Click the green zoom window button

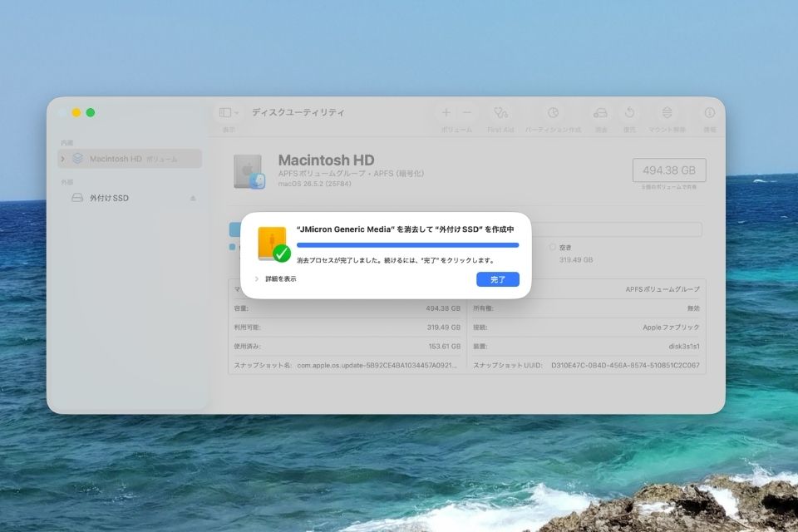click(x=91, y=112)
